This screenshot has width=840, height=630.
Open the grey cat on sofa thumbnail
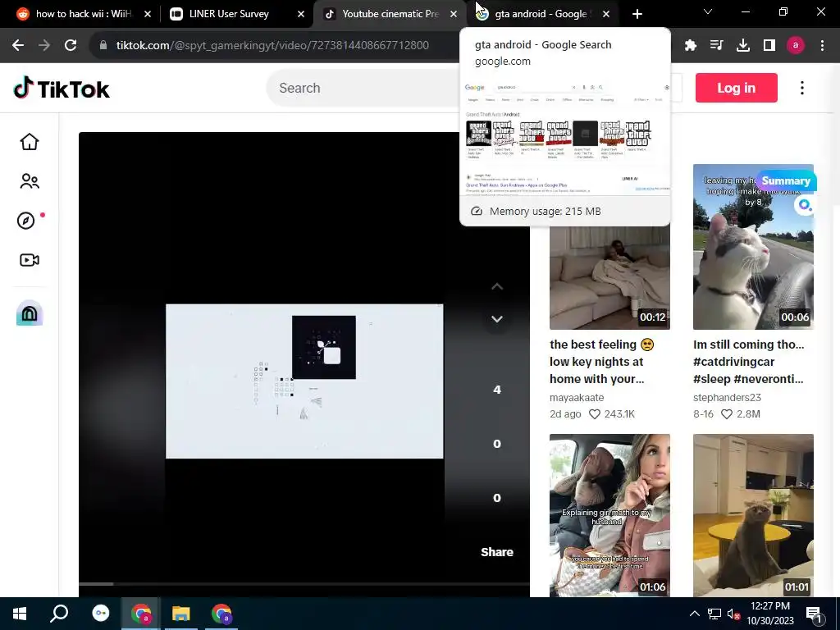point(753,515)
